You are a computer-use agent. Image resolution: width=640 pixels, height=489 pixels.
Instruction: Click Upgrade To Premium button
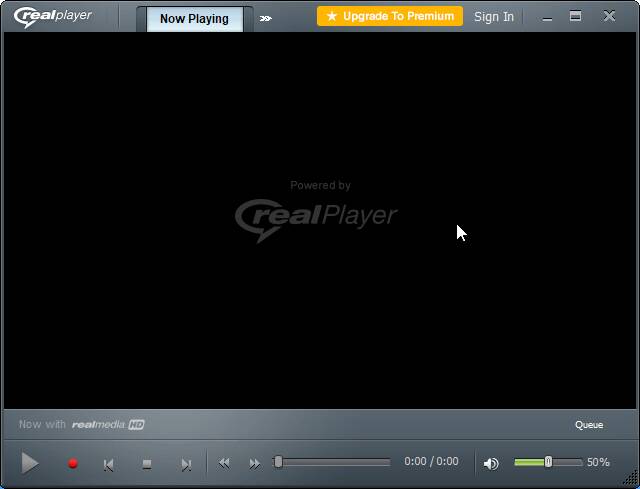click(390, 16)
